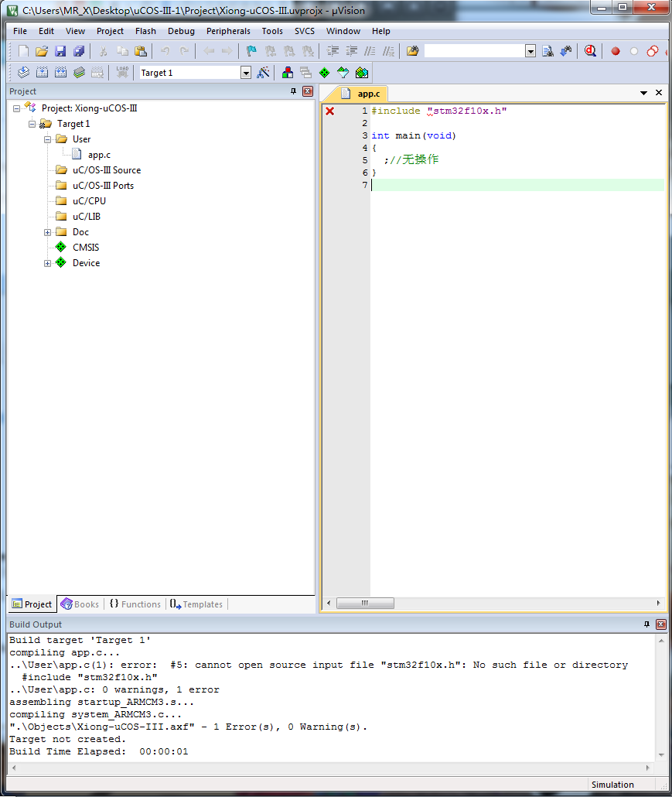The image size is (672, 797).
Task: Pin the Build Output panel
Action: click(647, 624)
